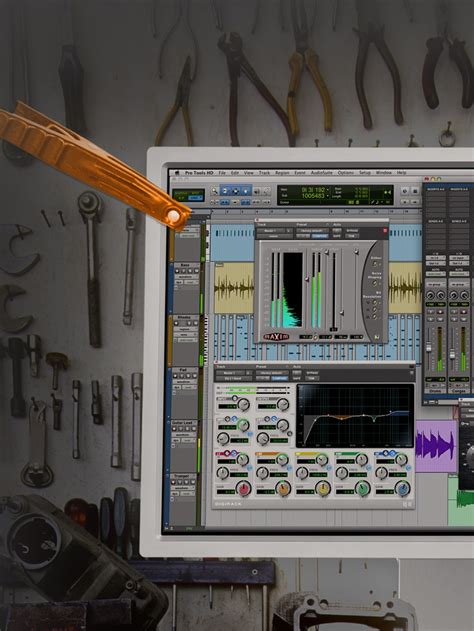Image resolution: width=474 pixels, height=631 pixels.
Task: Open the waveform view selector on Pad track
Action: tap(185, 381)
